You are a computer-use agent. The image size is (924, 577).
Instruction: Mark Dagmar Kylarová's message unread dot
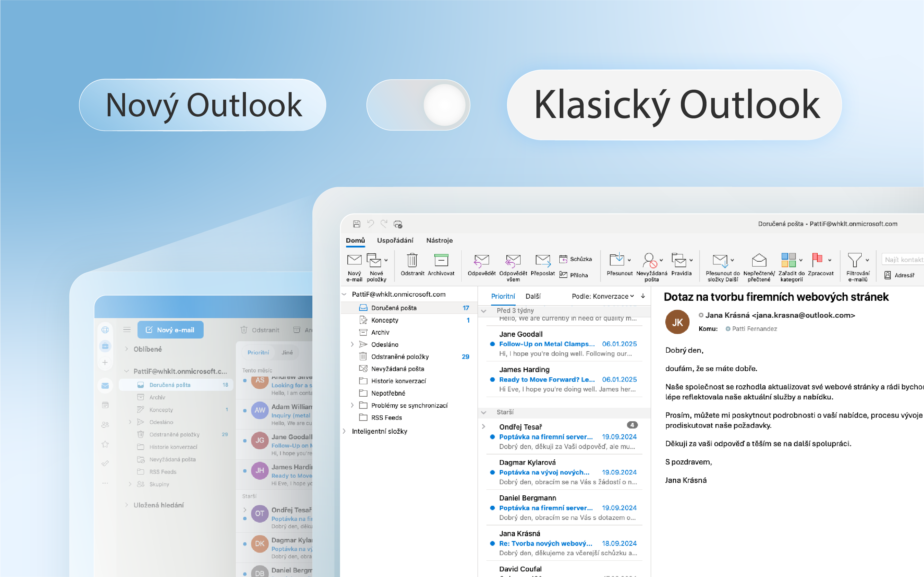point(492,472)
